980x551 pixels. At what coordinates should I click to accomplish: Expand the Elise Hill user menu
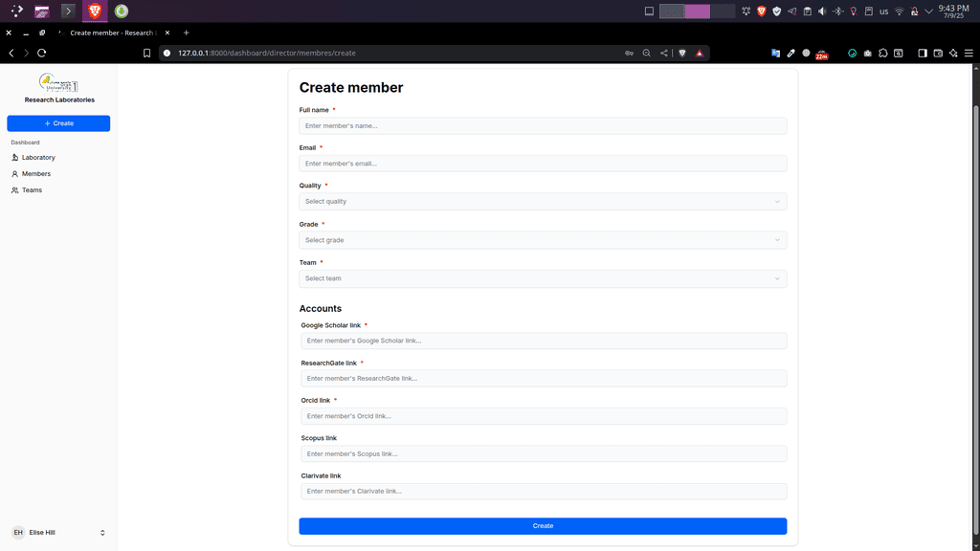point(58,532)
